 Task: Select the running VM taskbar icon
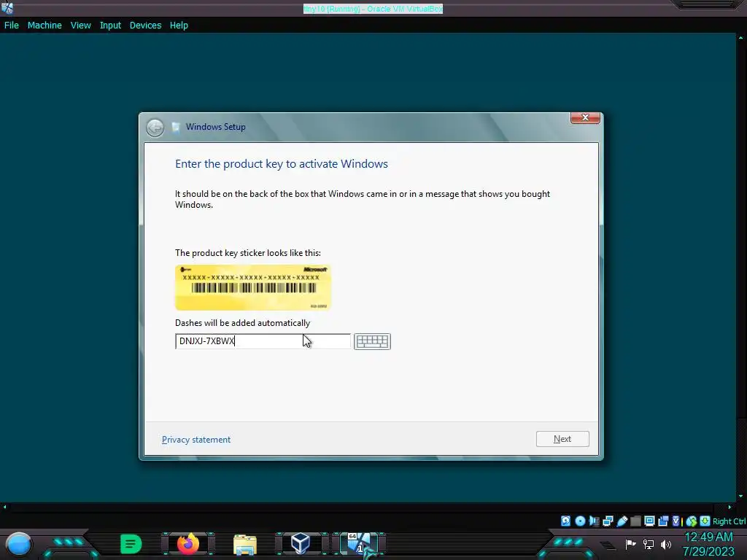(x=358, y=544)
